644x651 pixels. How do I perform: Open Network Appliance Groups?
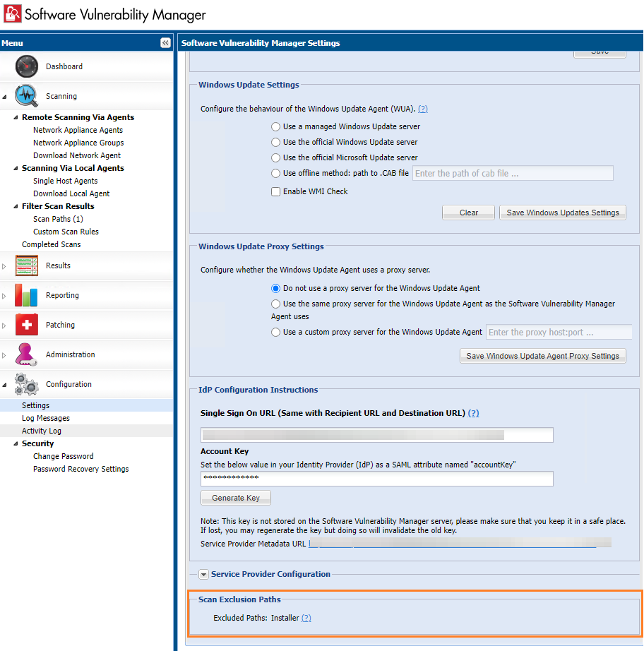click(78, 143)
